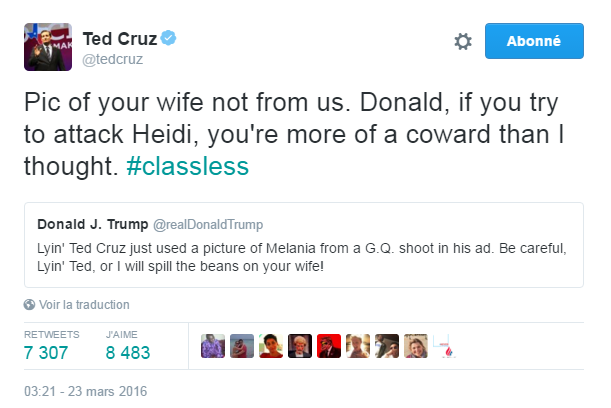Image resolution: width=611 pixels, height=408 pixels.
Task: Click the verified badge beside Ted Cruz
Action: pos(171,39)
